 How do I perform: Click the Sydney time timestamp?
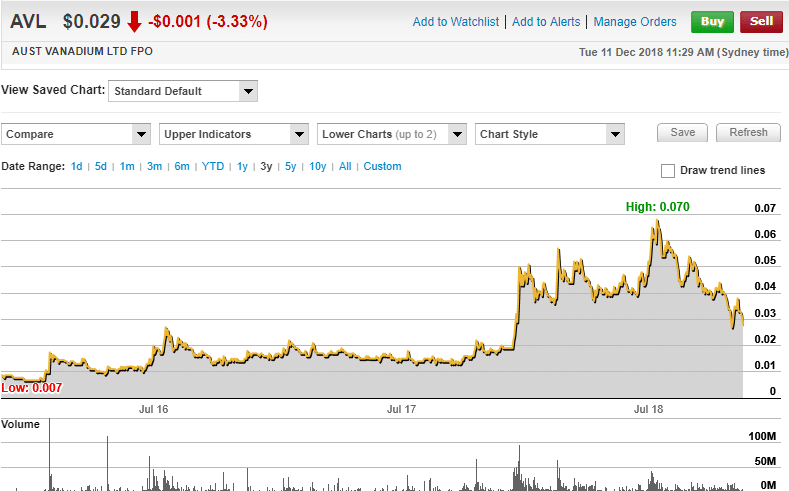coord(683,52)
